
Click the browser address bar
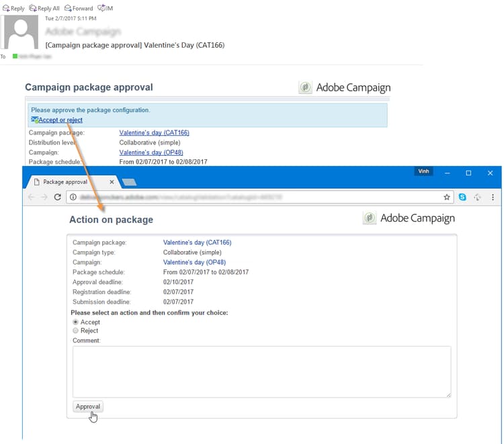coord(259,197)
